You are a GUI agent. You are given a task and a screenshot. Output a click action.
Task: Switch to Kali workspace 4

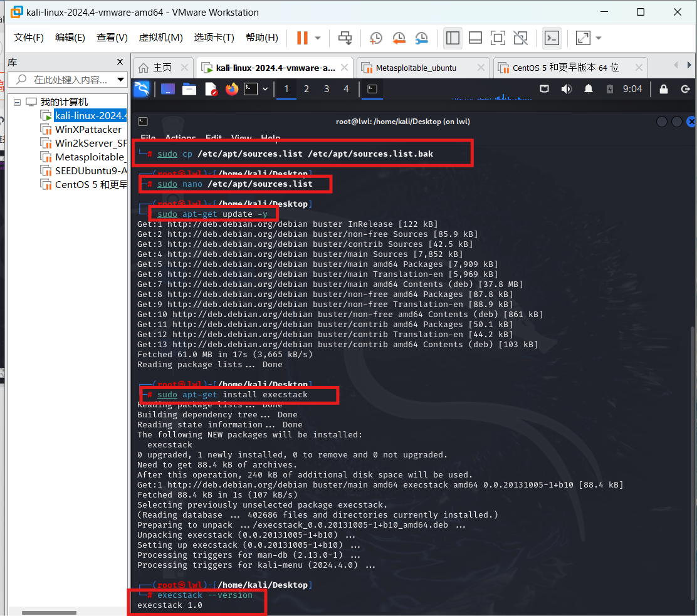346,90
